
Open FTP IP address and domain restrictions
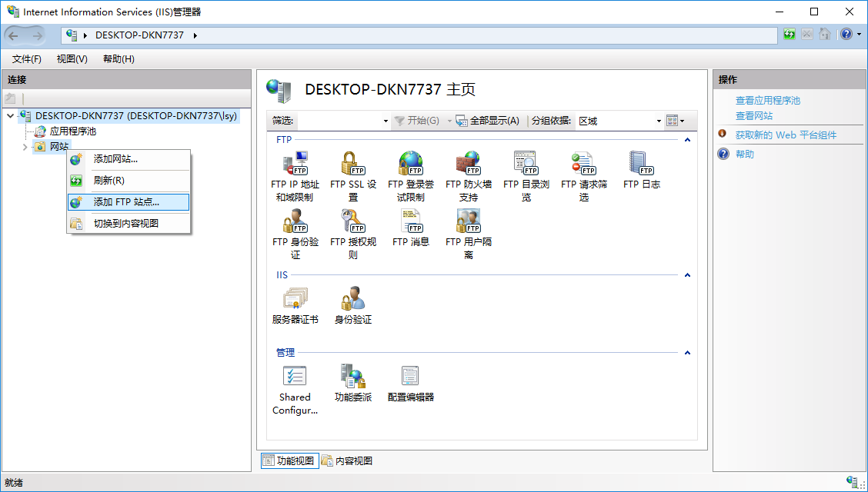(x=293, y=176)
